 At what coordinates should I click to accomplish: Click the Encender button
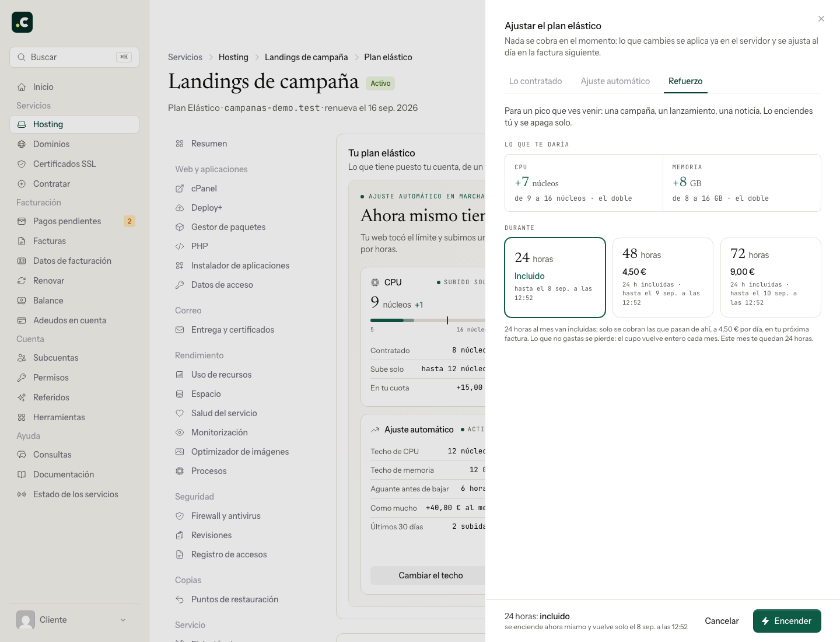787,621
